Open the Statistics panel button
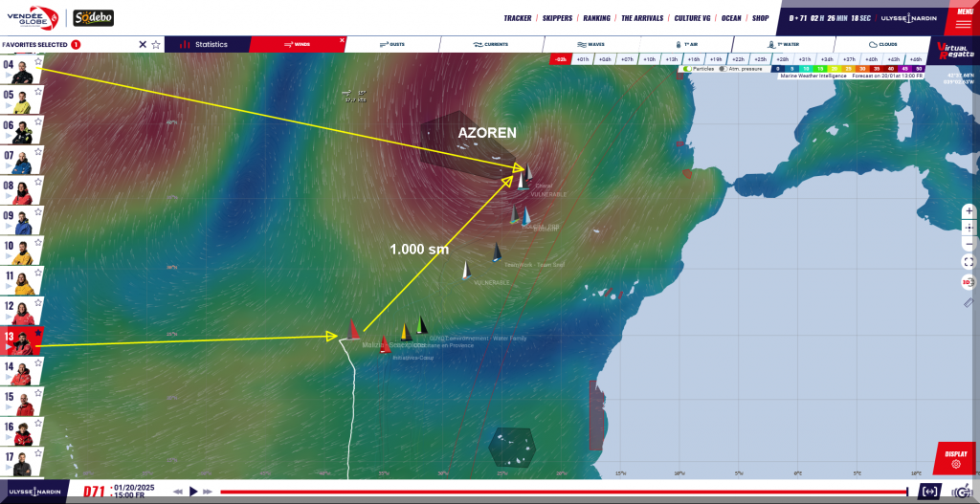This screenshot has width=980, height=504. point(206,44)
